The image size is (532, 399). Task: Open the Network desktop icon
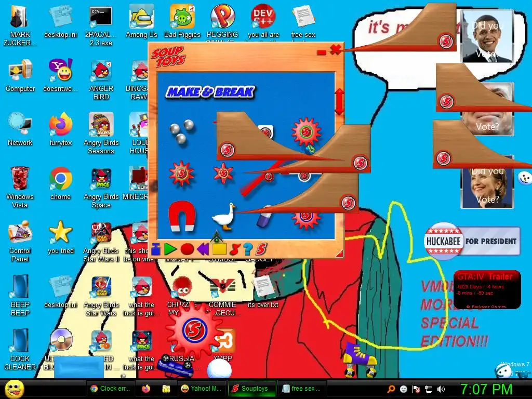click(x=20, y=129)
